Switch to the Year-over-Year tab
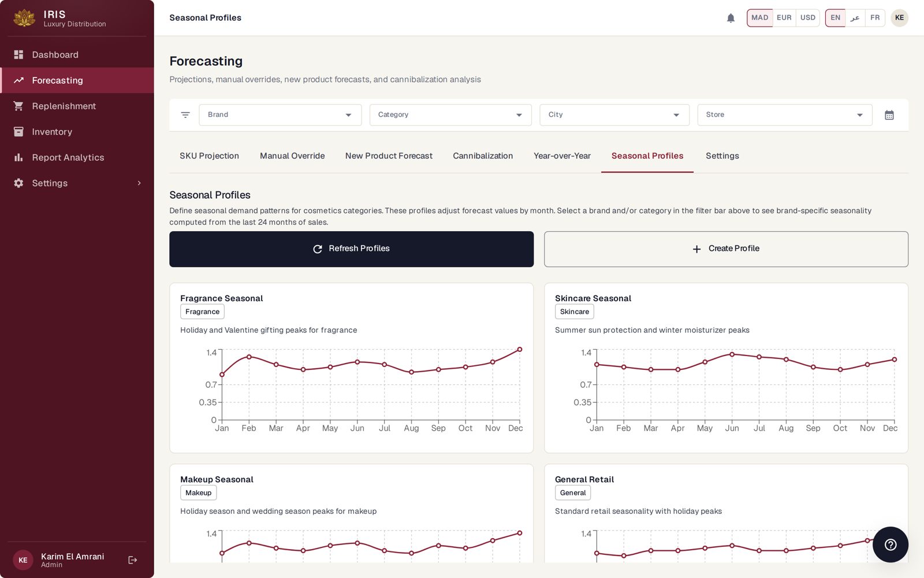The width and height of the screenshot is (924, 578). [562, 156]
